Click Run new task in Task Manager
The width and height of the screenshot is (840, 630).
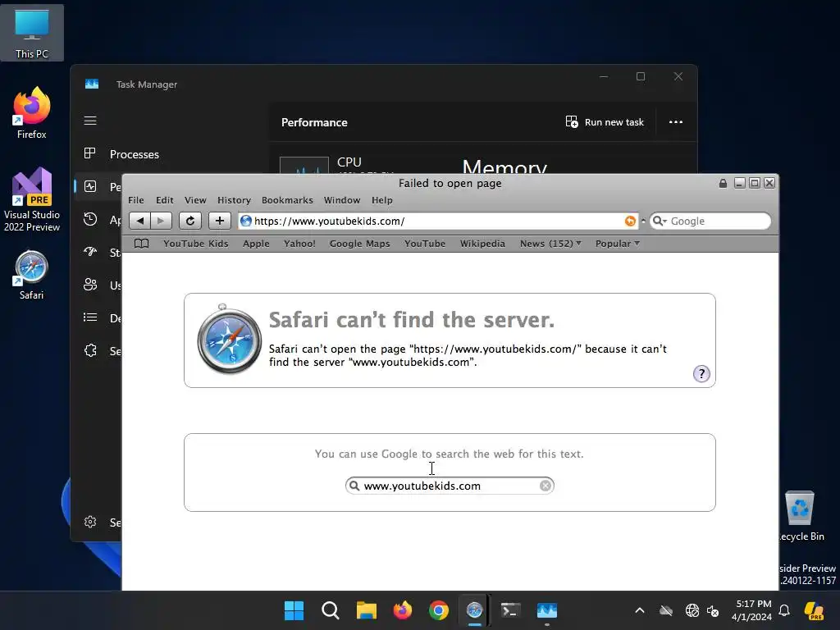(605, 122)
